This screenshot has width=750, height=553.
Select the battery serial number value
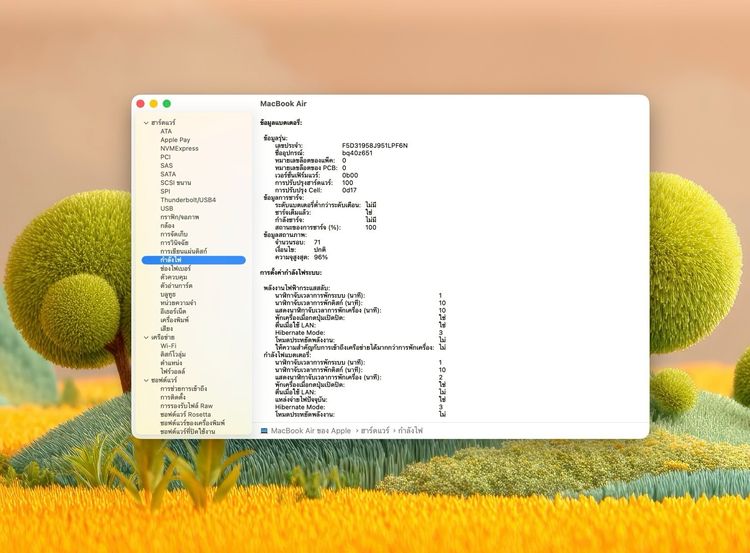coord(374,145)
